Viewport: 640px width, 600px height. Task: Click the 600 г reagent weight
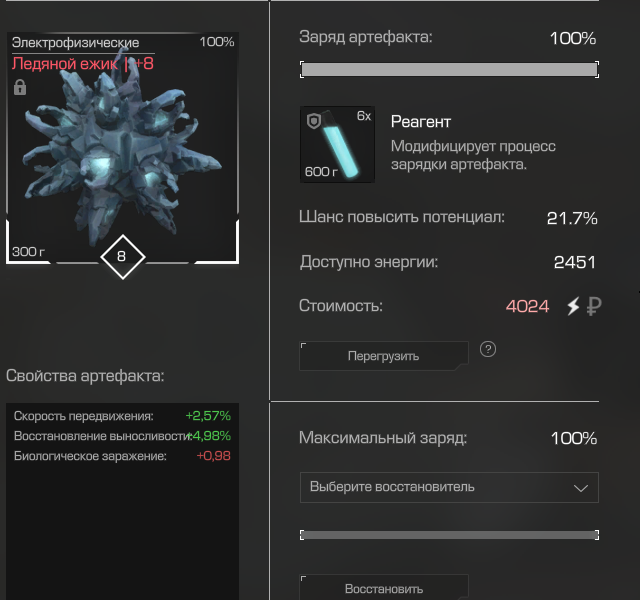tap(321, 172)
